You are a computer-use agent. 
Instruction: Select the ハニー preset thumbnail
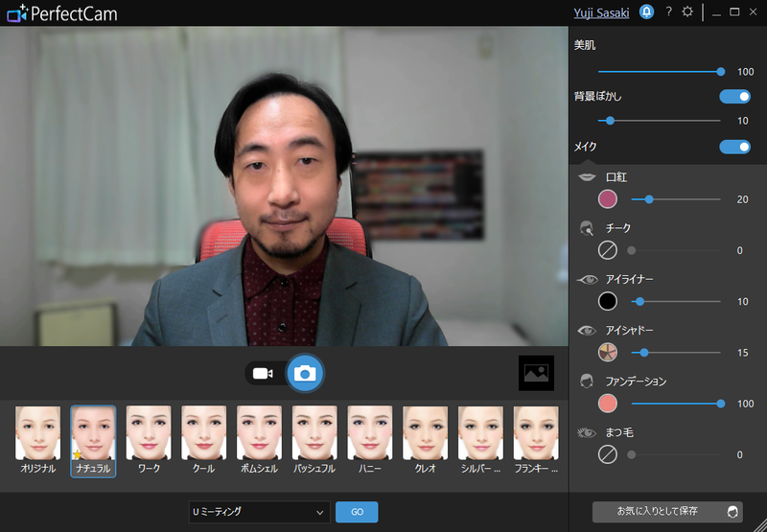tap(370, 433)
